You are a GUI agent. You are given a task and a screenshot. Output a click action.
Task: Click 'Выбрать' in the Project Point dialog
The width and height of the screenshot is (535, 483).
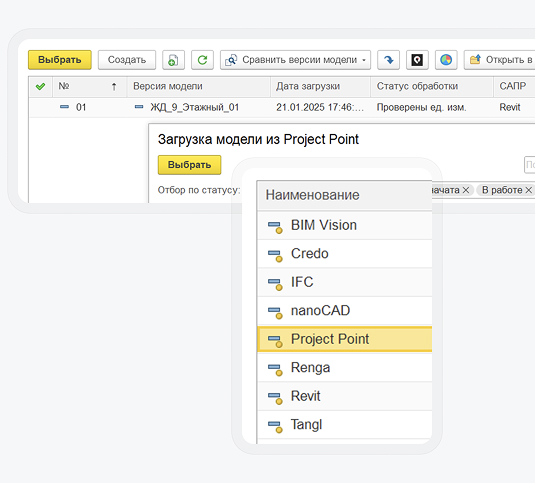189,165
